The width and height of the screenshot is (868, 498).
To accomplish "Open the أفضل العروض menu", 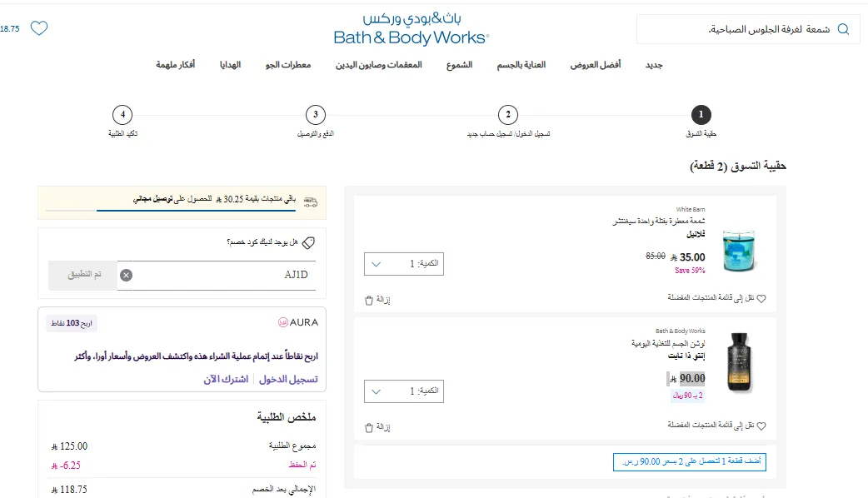I will point(596,65).
